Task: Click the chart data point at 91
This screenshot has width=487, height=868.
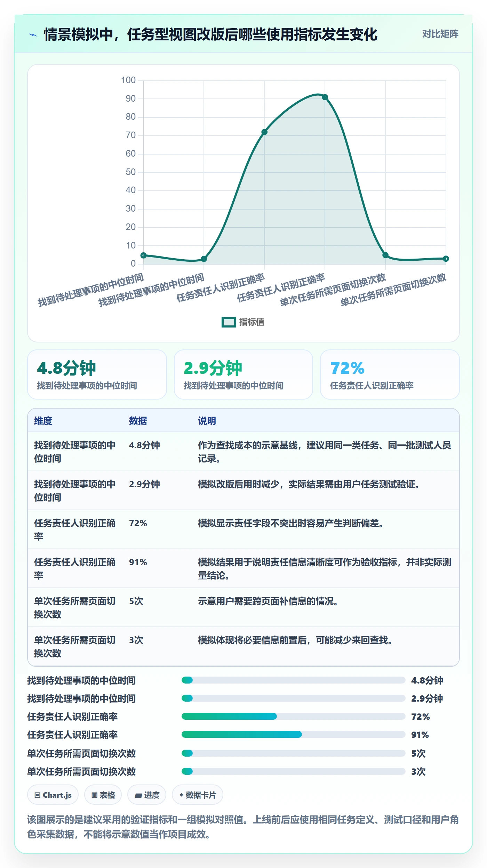Action: pos(325,97)
